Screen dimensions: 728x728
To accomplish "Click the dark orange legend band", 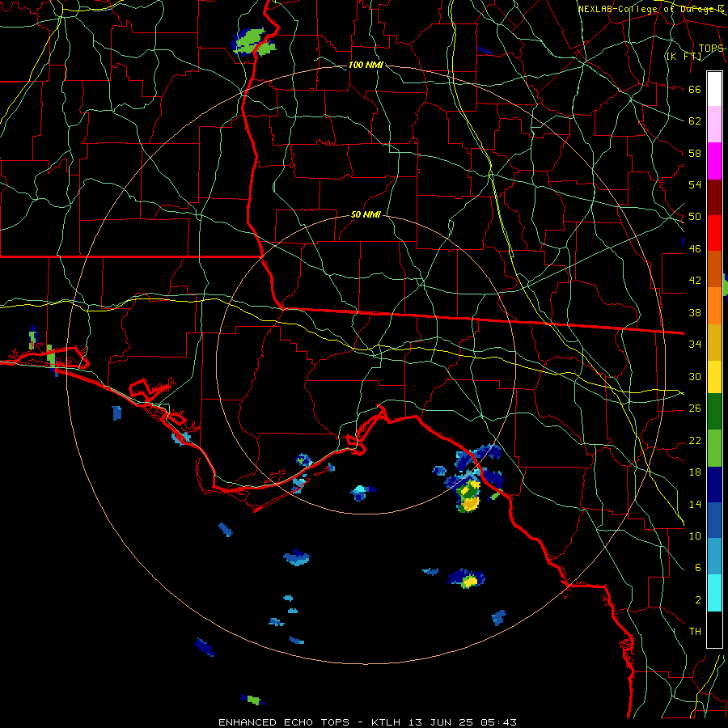I will [714, 269].
